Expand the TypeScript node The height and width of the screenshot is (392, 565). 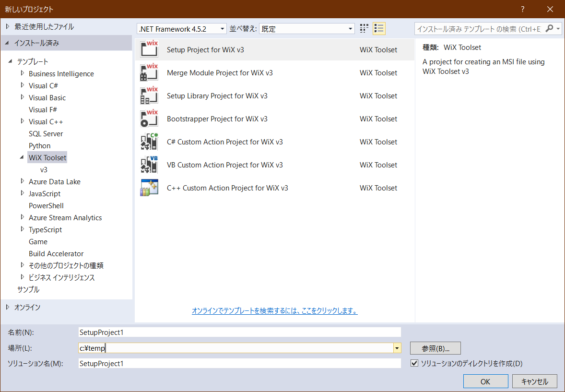click(x=23, y=229)
